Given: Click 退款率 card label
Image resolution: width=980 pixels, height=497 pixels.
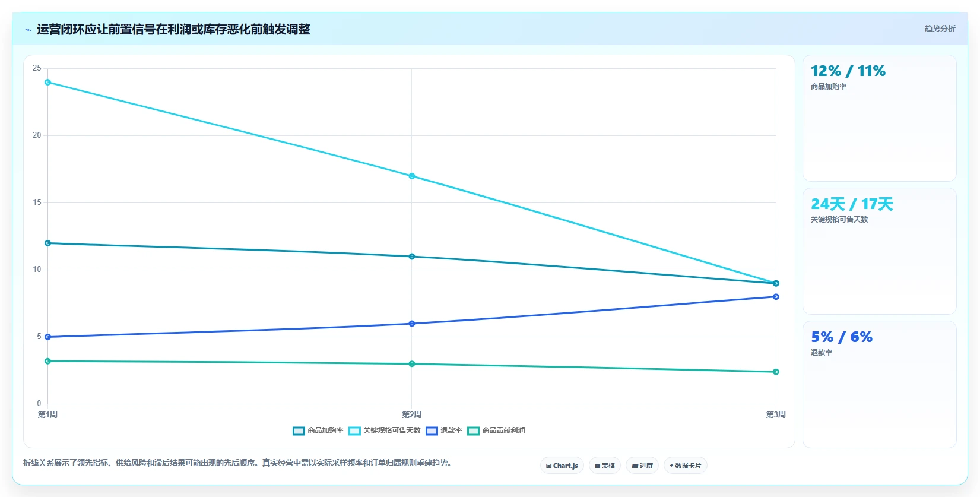Looking at the screenshot, I should pos(822,353).
